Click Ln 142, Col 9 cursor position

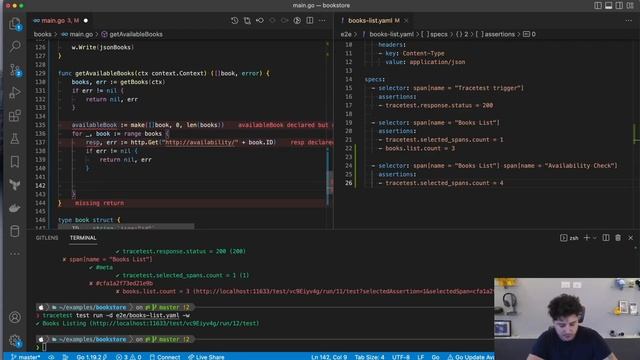pyautogui.click(x=329, y=357)
